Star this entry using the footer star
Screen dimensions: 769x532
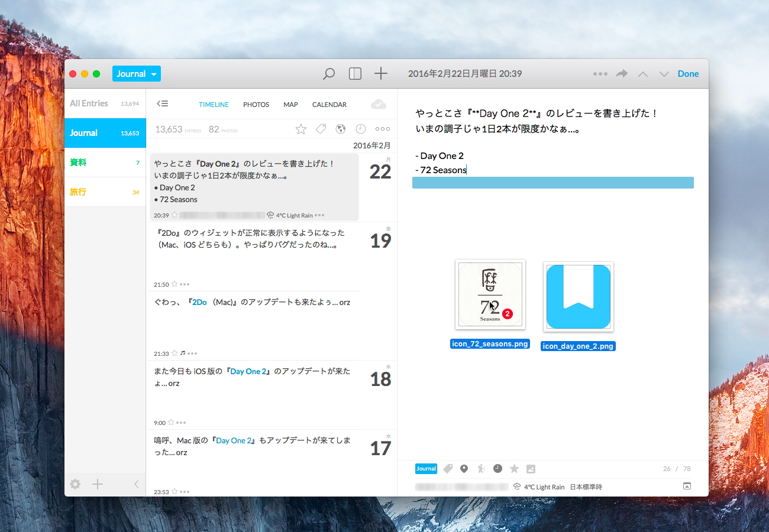pyautogui.click(x=514, y=469)
